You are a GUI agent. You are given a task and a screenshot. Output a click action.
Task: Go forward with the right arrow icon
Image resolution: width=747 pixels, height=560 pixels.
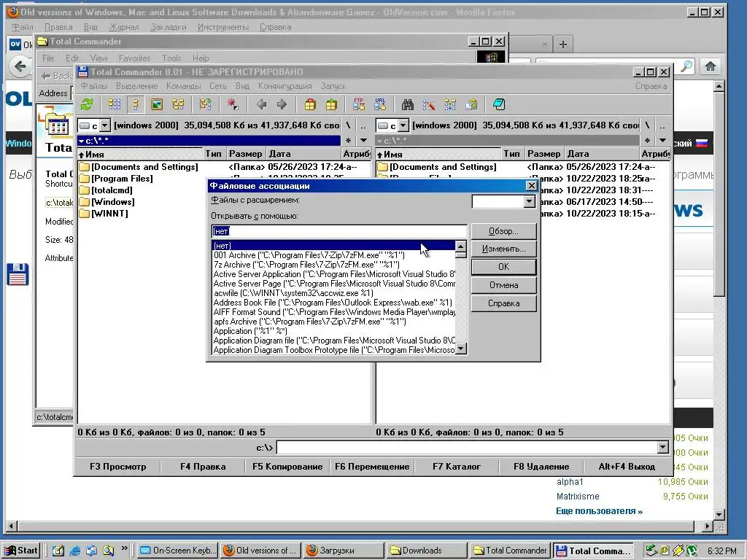click(282, 104)
